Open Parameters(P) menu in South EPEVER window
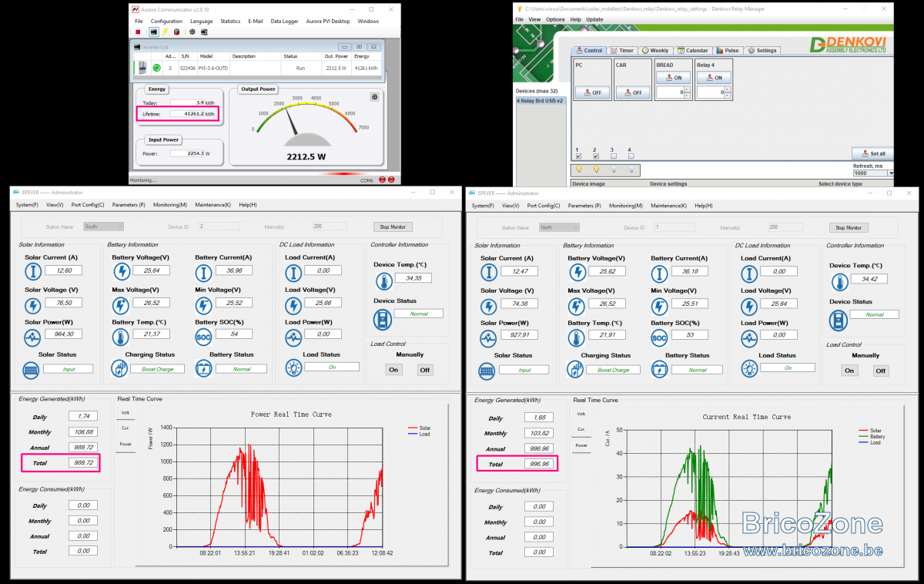This screenshot has height=584, width=924. click(x=129, y=205)
